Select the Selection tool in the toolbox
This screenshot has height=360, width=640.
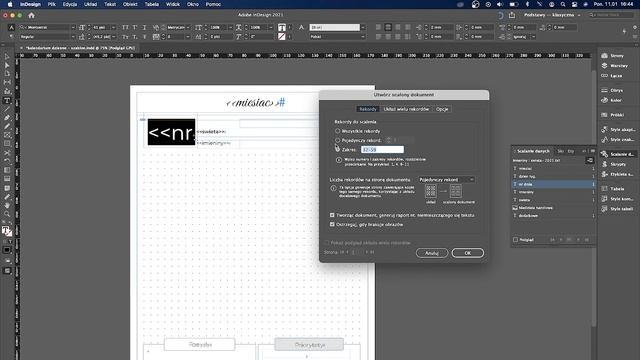coord(7,56)
